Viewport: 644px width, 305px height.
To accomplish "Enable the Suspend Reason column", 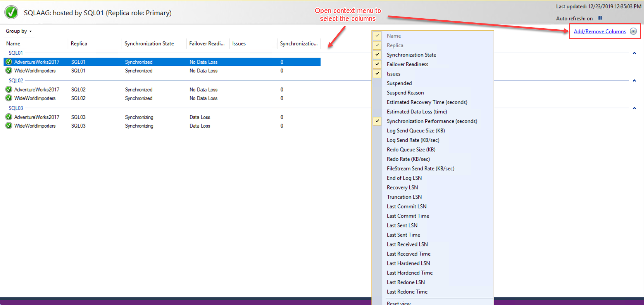I will click(x=405, y=93).
